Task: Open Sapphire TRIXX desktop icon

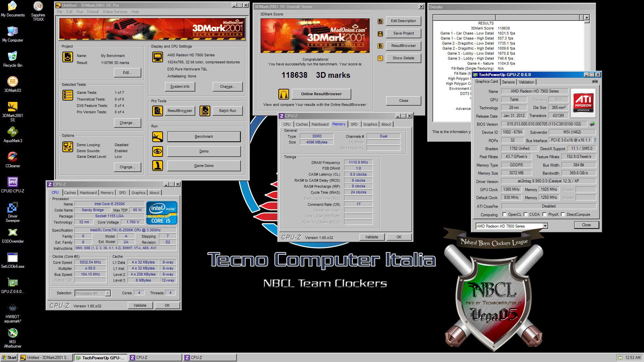Action: pos(38,11)
